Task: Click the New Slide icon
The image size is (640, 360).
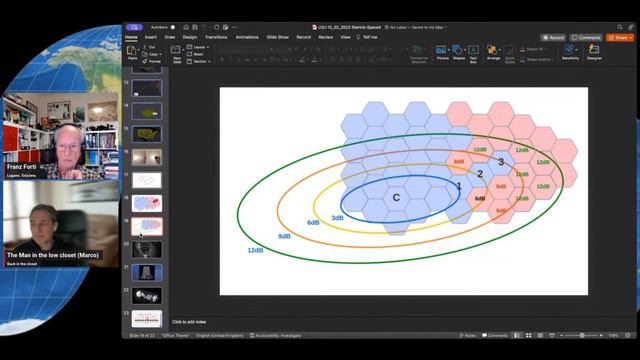Action: point(176,49)
